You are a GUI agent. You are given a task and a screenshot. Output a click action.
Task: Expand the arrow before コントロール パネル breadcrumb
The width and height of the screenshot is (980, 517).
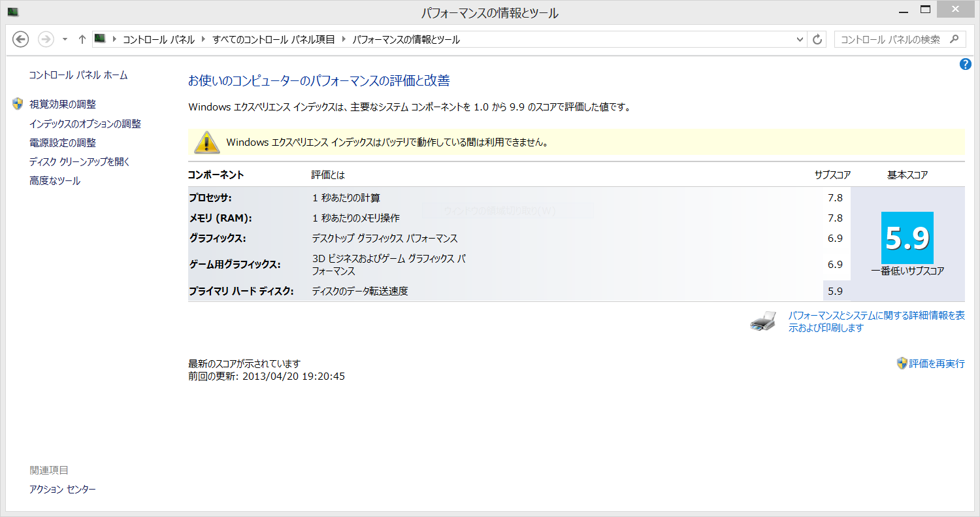114,40
